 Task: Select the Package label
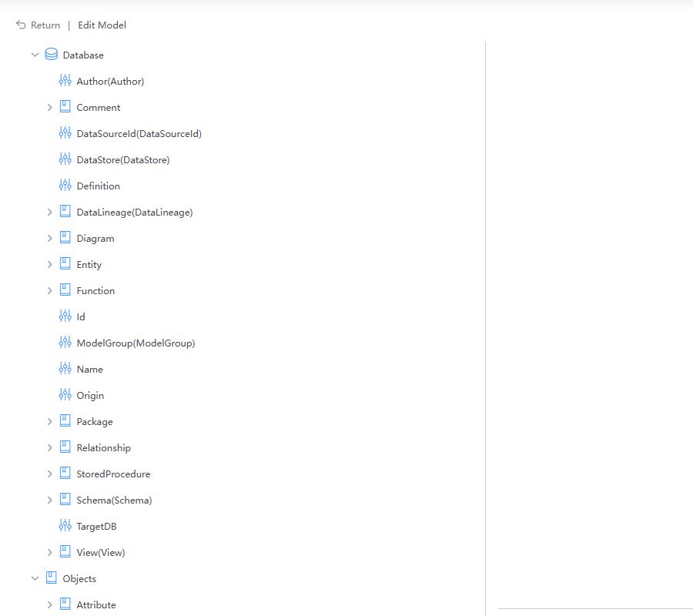click(95, 422)
